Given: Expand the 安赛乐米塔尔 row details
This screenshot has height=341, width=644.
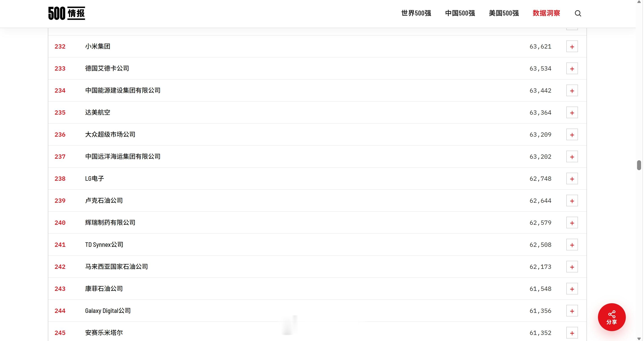Looking at the screenshot, I should point(572,333).
